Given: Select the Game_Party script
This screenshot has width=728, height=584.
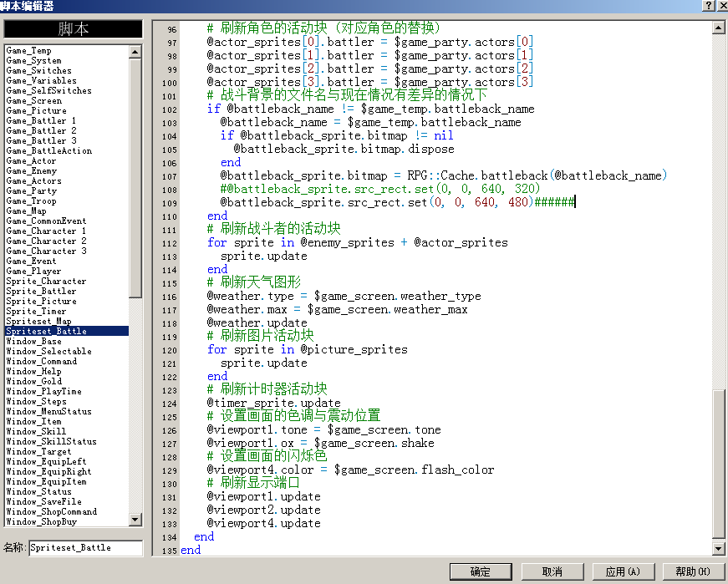Looking at the screenshot, I should click(x=32, y=190).
